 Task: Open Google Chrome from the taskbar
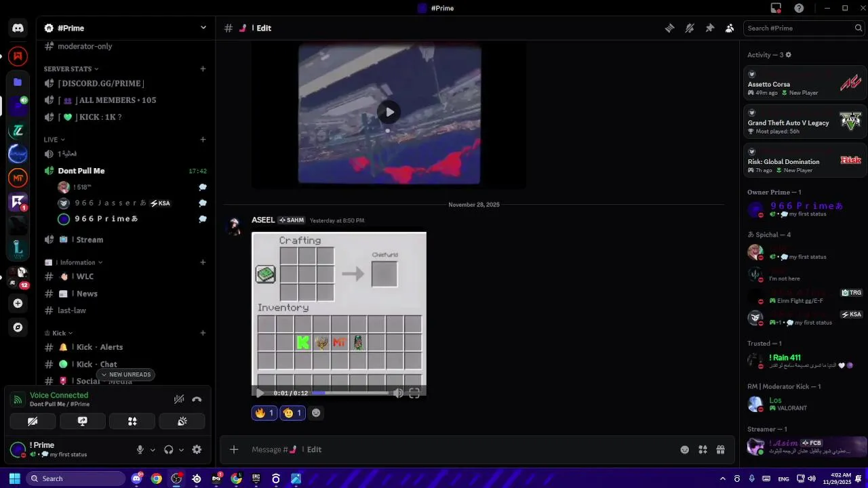(157, 479)
